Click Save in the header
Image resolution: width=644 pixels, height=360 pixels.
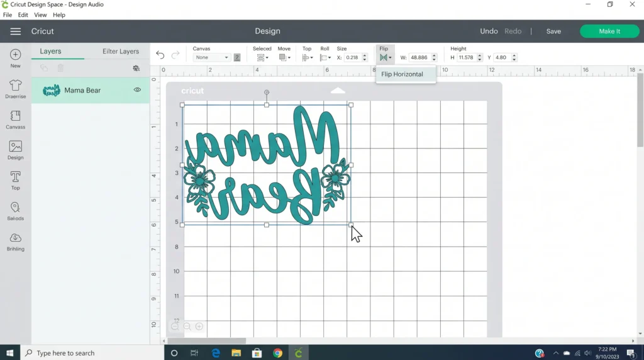(x=553, y=31)
